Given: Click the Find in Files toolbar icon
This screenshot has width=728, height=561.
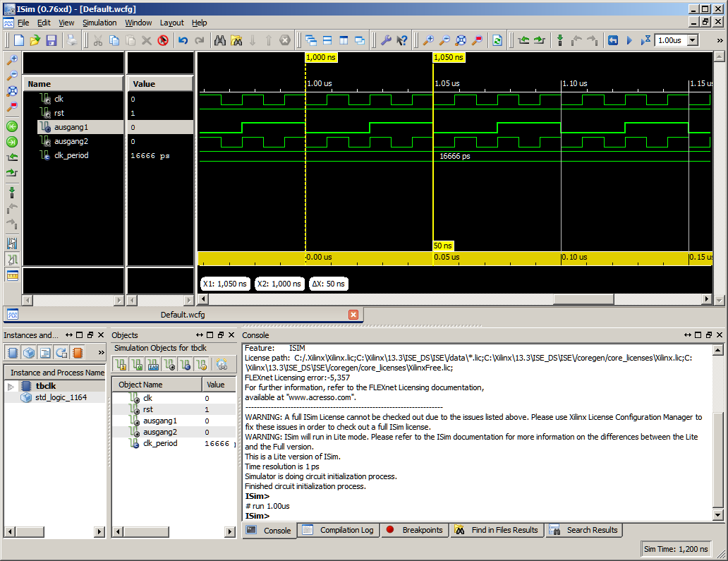Looking at the screenshot, I should (x=236, y=40).
